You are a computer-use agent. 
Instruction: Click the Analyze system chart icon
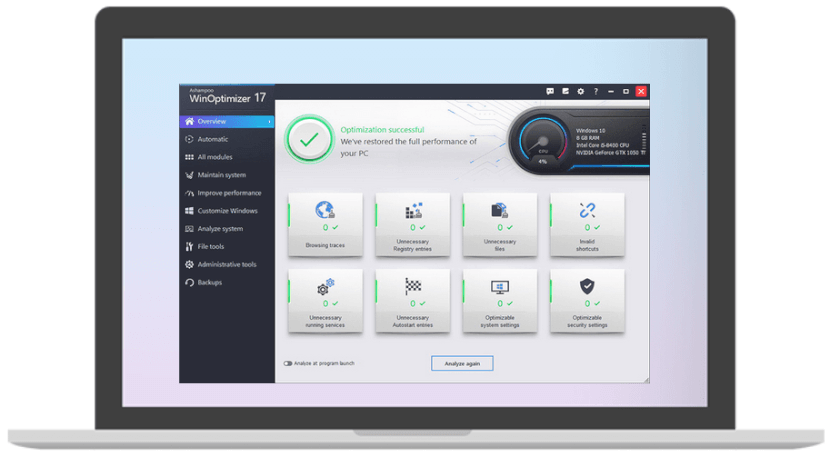pos(190,229)
